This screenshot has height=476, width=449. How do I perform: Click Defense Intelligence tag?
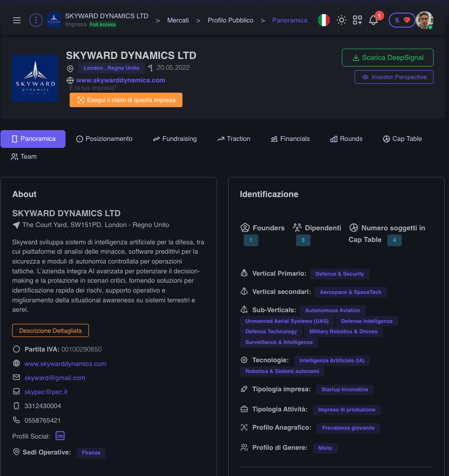pos(367,321)
